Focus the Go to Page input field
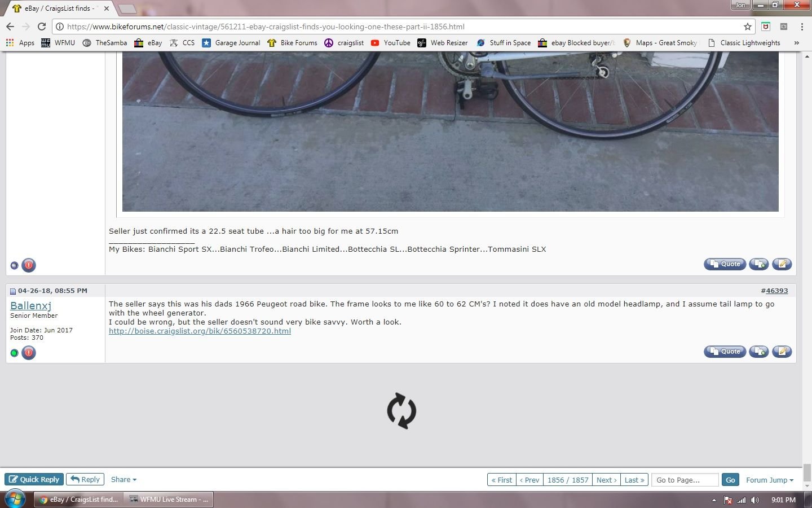Image resolution: width=812 pixels, height=508 pixels. pyautogui.click(x=685, y=480)
